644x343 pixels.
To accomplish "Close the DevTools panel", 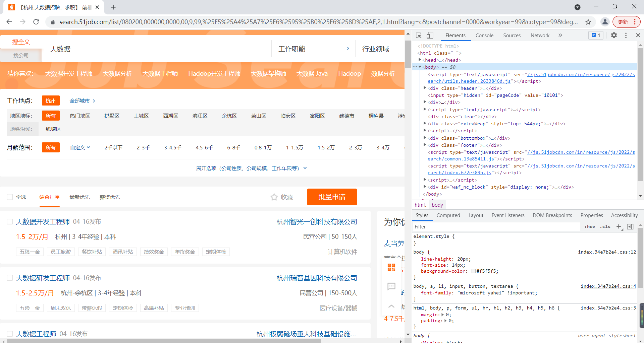I will click(x=638, y=35).
